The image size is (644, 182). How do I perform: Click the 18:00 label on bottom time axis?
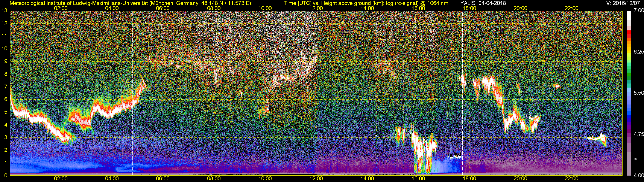tap(469, 179)
